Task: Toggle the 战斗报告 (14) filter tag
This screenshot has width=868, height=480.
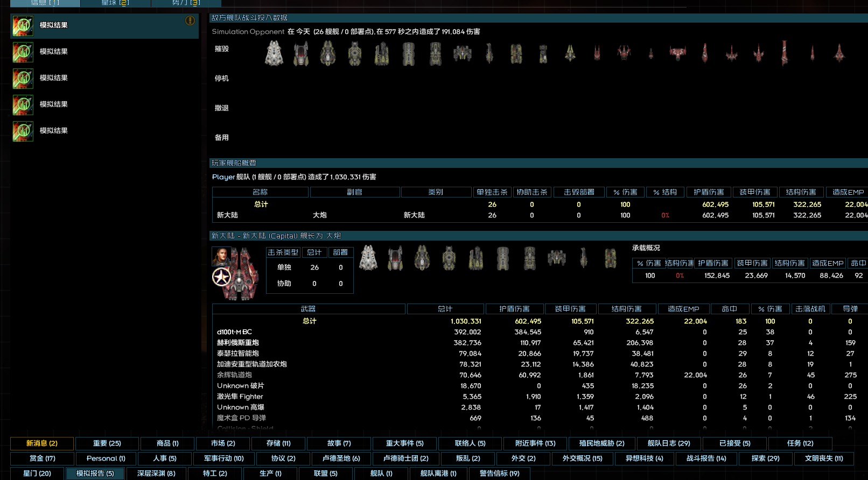Action: pyautogui.click(x=706, y=458)
